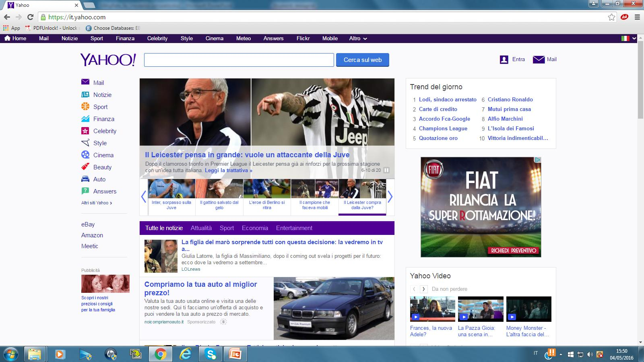The height and width of the screenshot is (362, 644).
Task: Focus the Yahoo search input field
Action: (239, 60)
